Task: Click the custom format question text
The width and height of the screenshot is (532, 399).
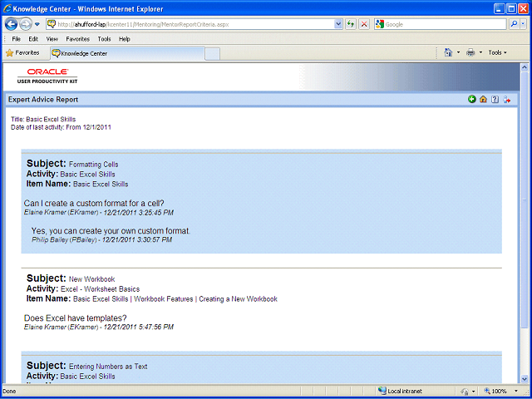Action: [x=94, y=204]
